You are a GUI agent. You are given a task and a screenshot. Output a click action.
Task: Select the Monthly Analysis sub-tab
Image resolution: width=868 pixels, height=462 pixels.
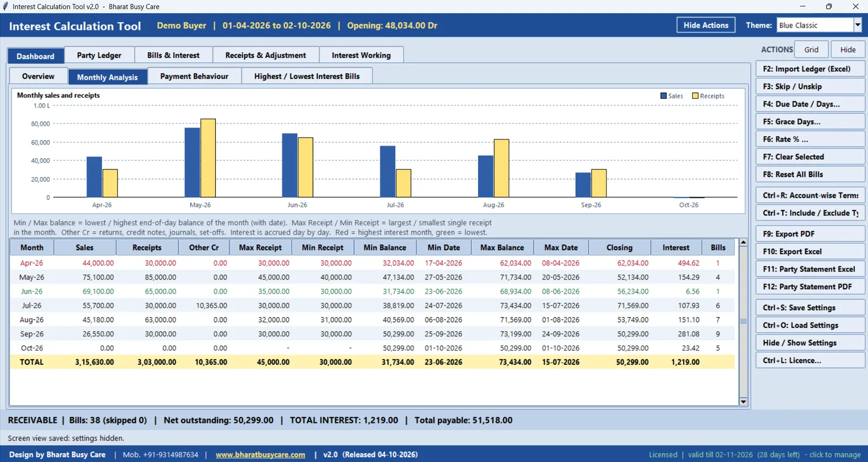107,77
